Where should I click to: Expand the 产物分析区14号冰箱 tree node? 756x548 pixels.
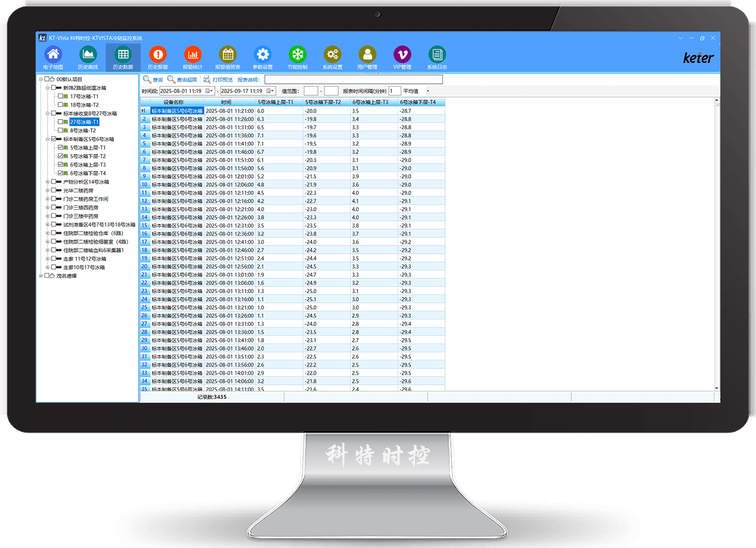click(47, 182)
